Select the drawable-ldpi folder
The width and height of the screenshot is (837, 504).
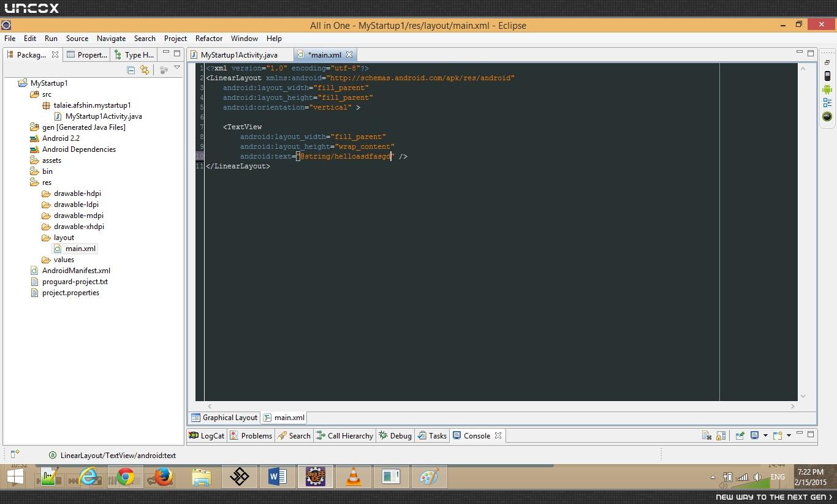coord(76,204)
